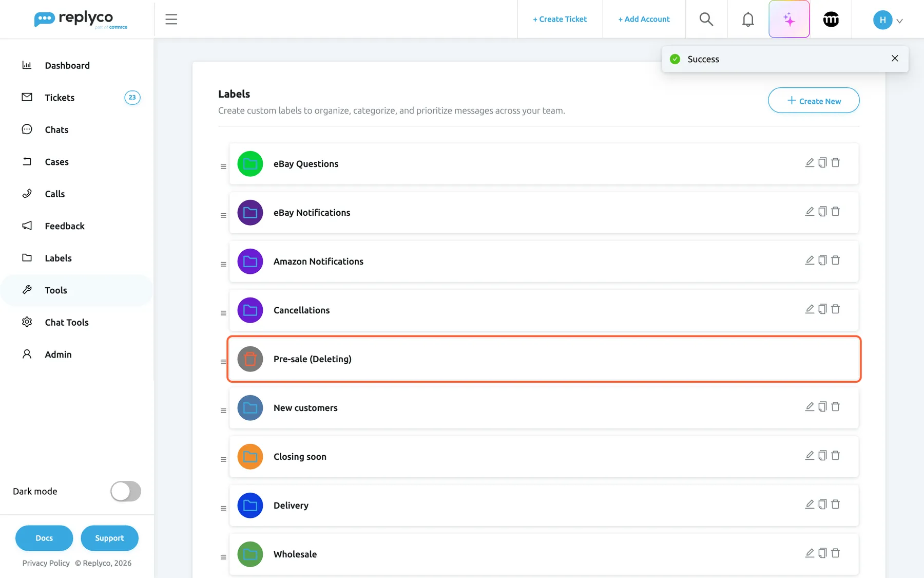Click the green eBay Questions folder icon

(x=250, y=164)
